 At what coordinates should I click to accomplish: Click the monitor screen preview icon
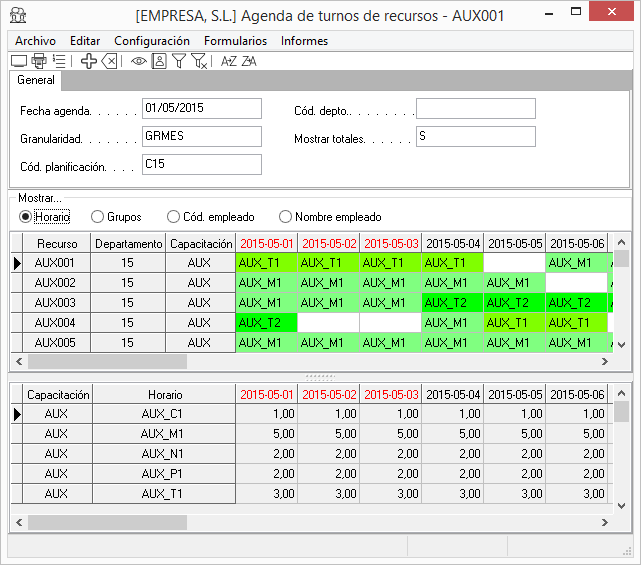coord(19,61)
